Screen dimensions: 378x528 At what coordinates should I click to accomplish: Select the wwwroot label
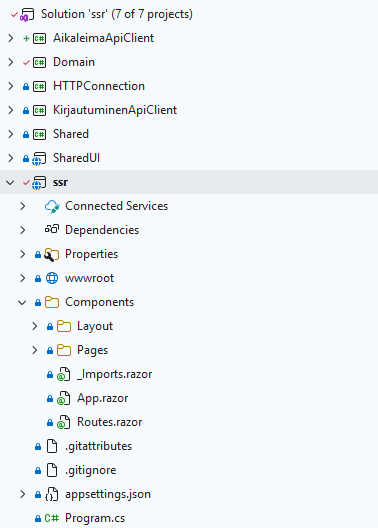[x=90, y=278]
